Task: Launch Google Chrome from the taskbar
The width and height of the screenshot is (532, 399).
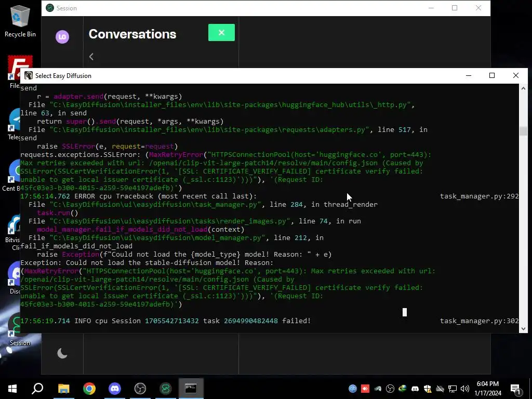Action: point(89,389)
